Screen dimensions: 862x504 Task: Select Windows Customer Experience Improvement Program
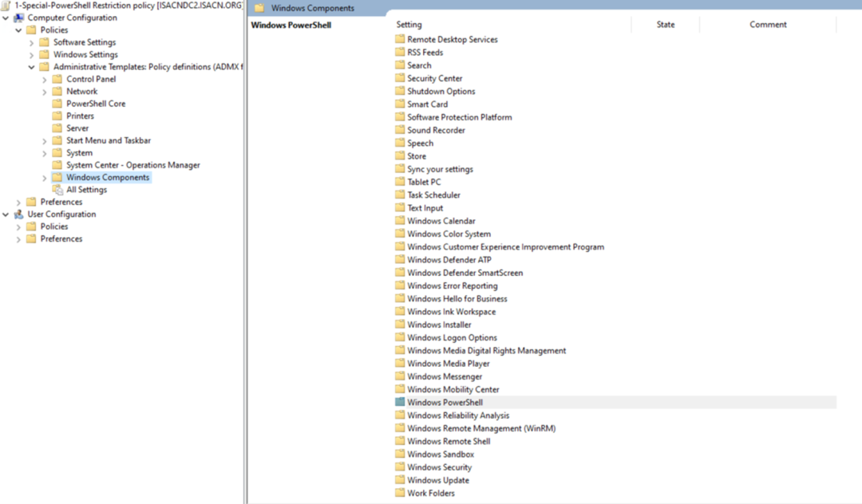505,246
